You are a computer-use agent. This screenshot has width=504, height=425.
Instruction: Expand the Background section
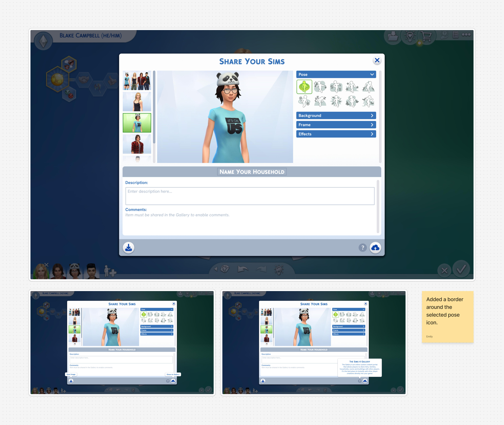[x=336, y=116]
